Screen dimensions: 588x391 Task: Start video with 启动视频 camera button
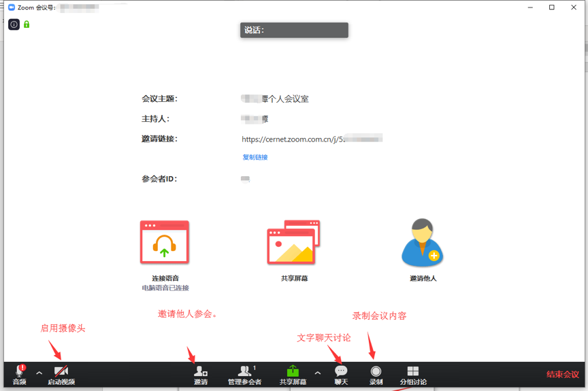click(x=61, y=373)
